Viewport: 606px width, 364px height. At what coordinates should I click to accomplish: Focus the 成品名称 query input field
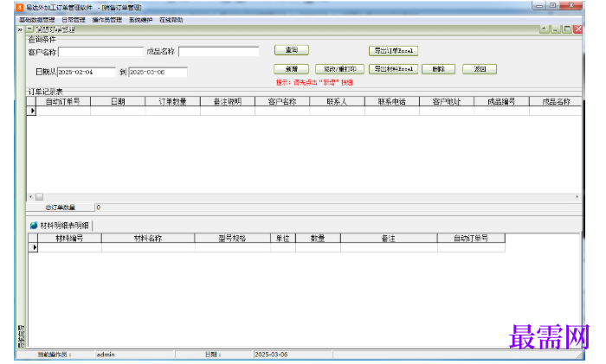tap(219, 51)
